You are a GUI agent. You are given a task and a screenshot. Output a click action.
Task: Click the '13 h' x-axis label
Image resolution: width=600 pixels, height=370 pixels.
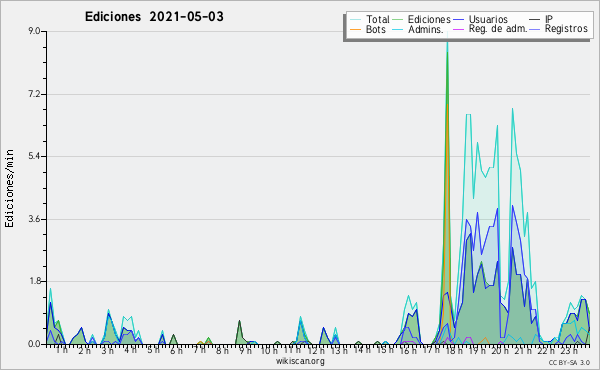(339, 350)
